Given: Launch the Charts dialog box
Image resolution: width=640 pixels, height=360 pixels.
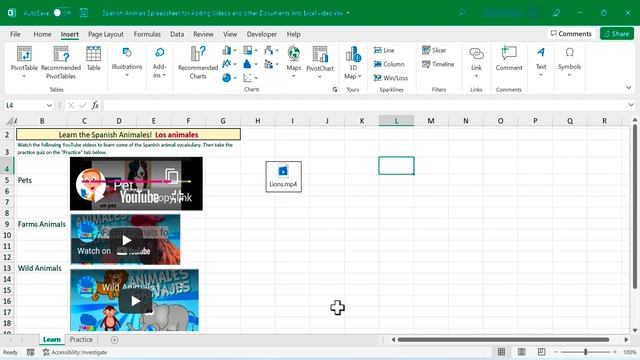Looking at the screenshot, I should point(335,89).
